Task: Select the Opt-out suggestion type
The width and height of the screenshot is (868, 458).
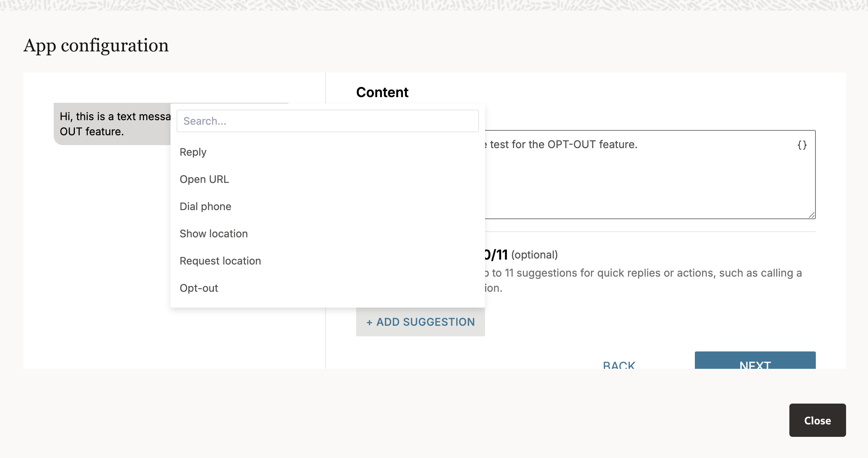Action: [199, 288]
